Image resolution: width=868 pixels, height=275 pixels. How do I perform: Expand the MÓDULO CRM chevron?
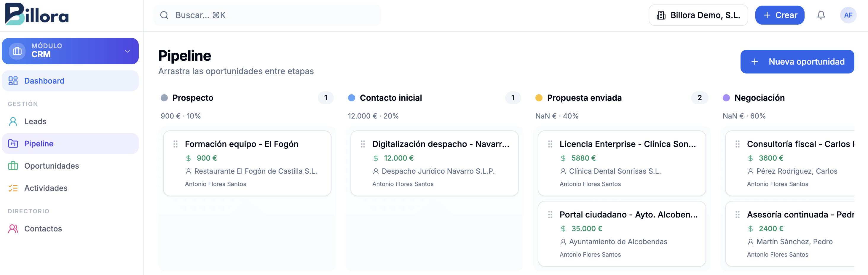[x=127, y=51]
